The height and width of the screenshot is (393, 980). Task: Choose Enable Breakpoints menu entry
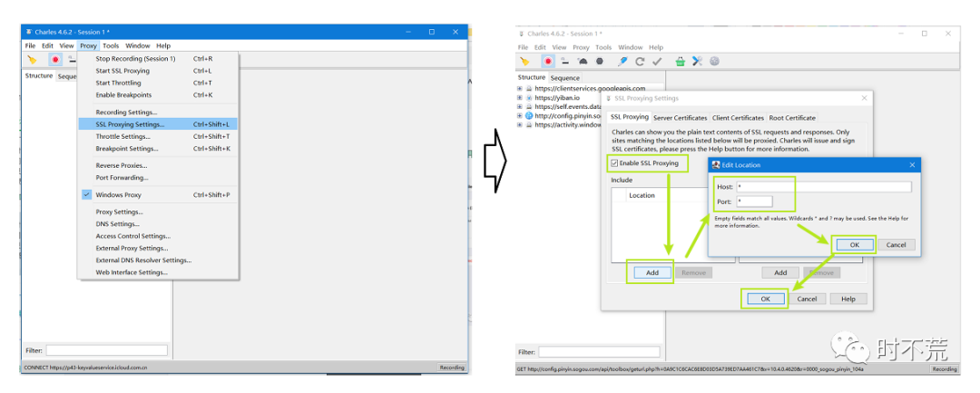pos(158,95)
